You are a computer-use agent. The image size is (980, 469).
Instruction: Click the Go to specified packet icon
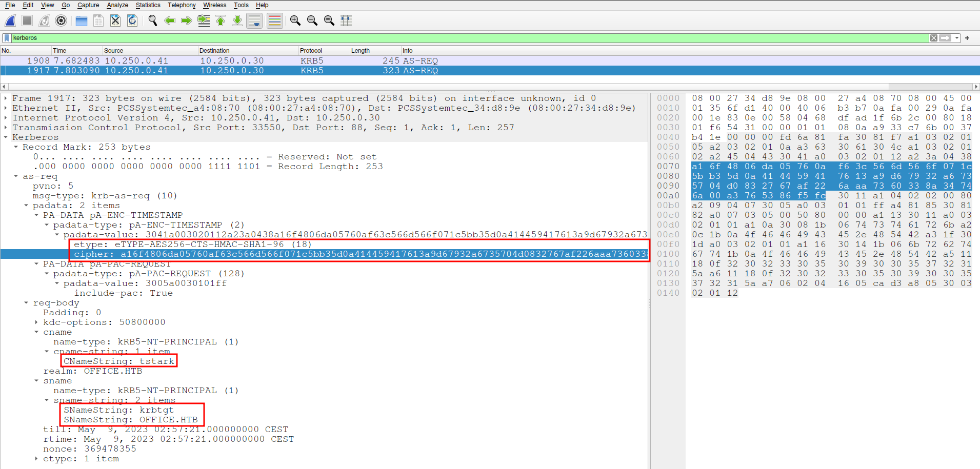204,21
